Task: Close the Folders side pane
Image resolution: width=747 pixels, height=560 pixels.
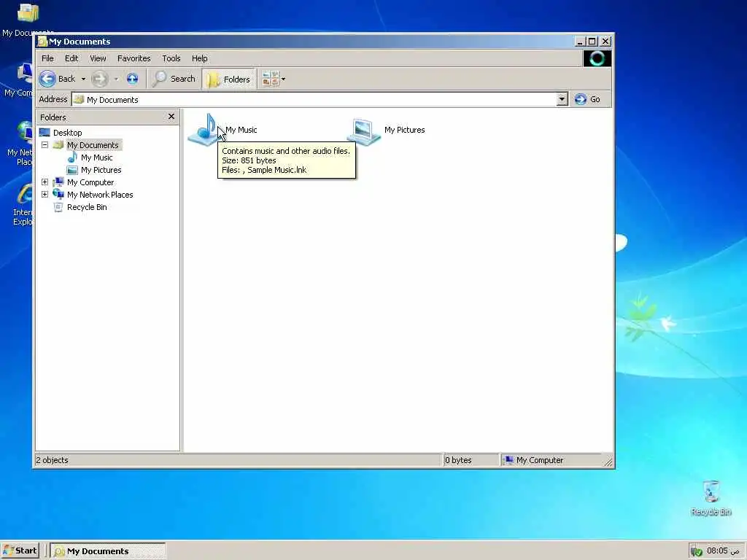Action: (x=171, y=117)
